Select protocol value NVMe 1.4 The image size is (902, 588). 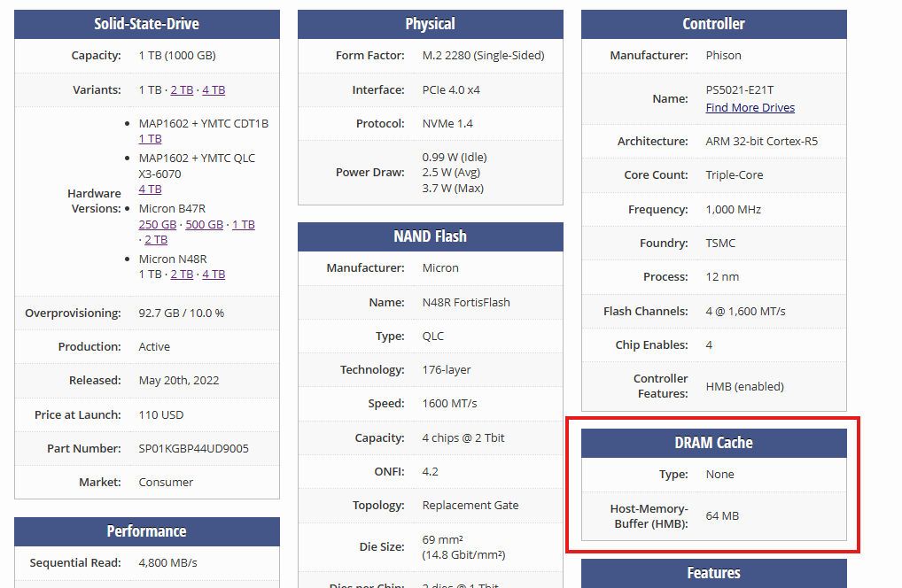click(x=447, y=124)
